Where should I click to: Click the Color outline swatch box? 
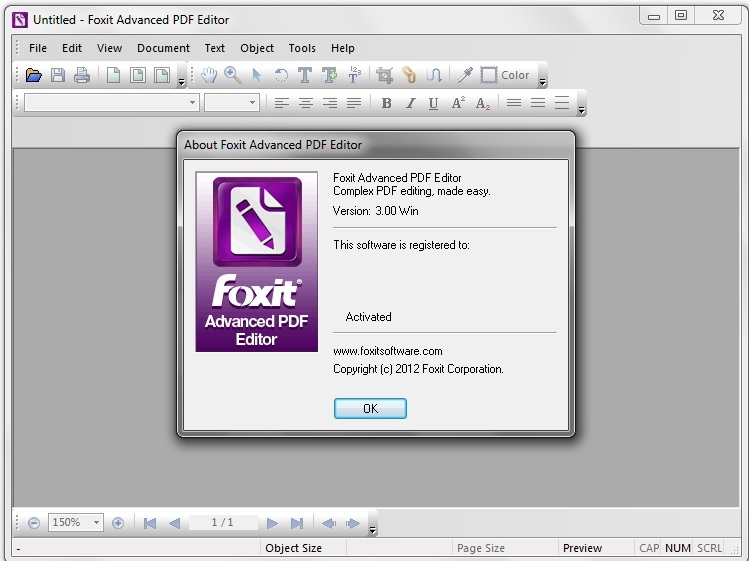[489, 75]
